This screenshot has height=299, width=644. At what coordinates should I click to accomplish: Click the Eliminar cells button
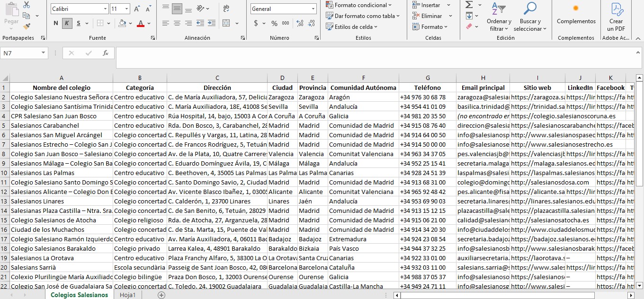coord(428,16)
